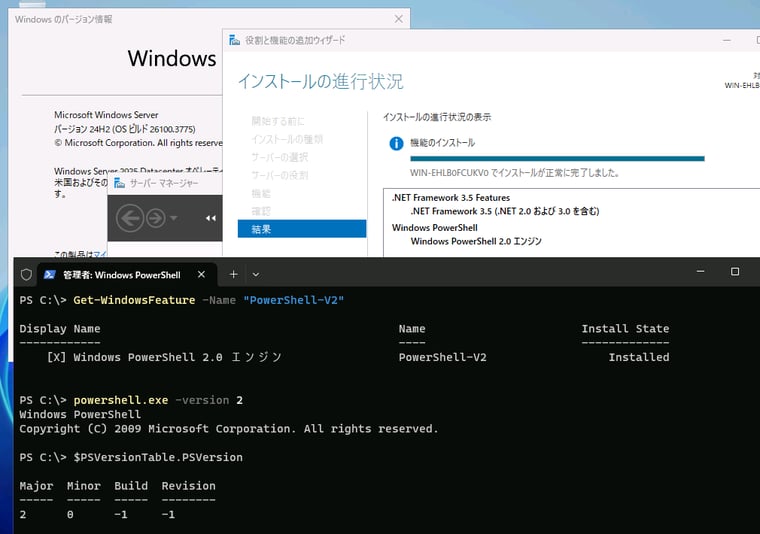Click Server Manager forward arrow button
Screen dimensions: 760x534
click(x=156, y=218)
